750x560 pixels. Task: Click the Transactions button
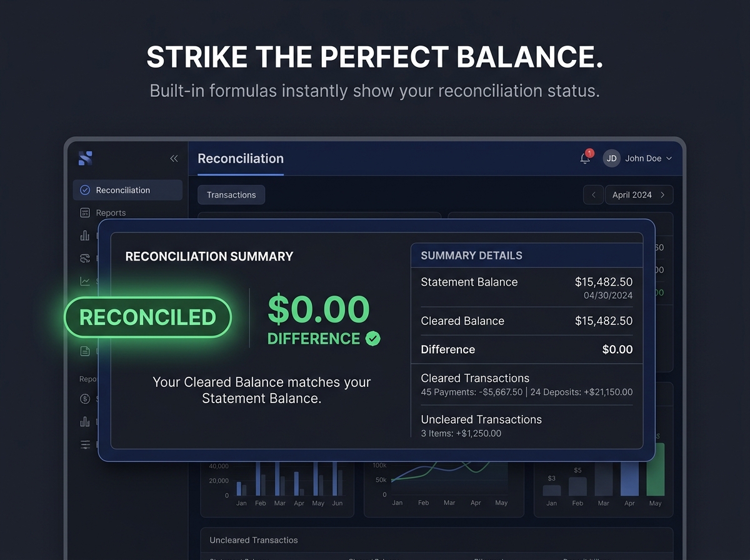(x=231, y=195)
